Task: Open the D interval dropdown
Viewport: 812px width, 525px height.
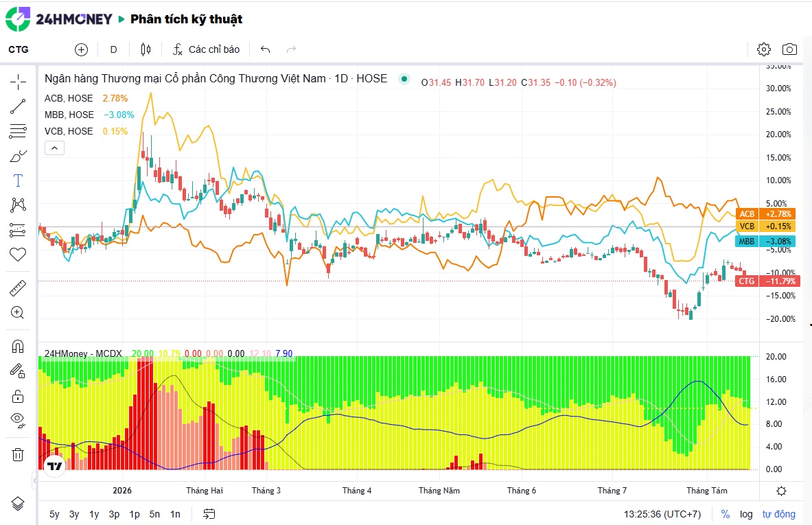Action: [x=113, y=49]
